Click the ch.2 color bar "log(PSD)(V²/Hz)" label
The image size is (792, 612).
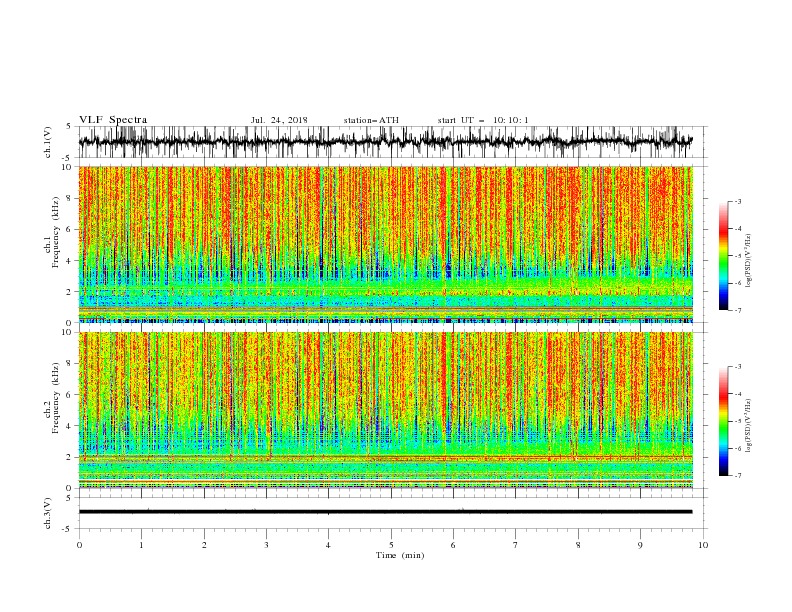pos(748,425)
